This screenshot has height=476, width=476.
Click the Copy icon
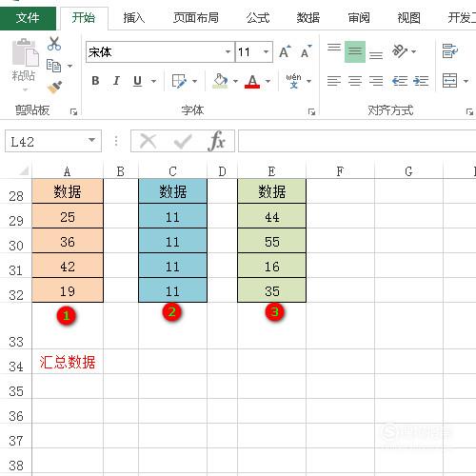(53, 66)
